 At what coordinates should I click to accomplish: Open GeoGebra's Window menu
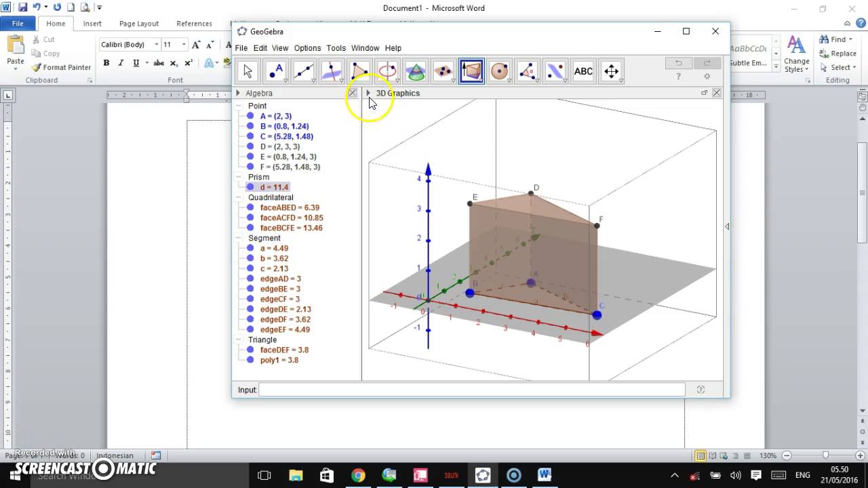(365, 48)
